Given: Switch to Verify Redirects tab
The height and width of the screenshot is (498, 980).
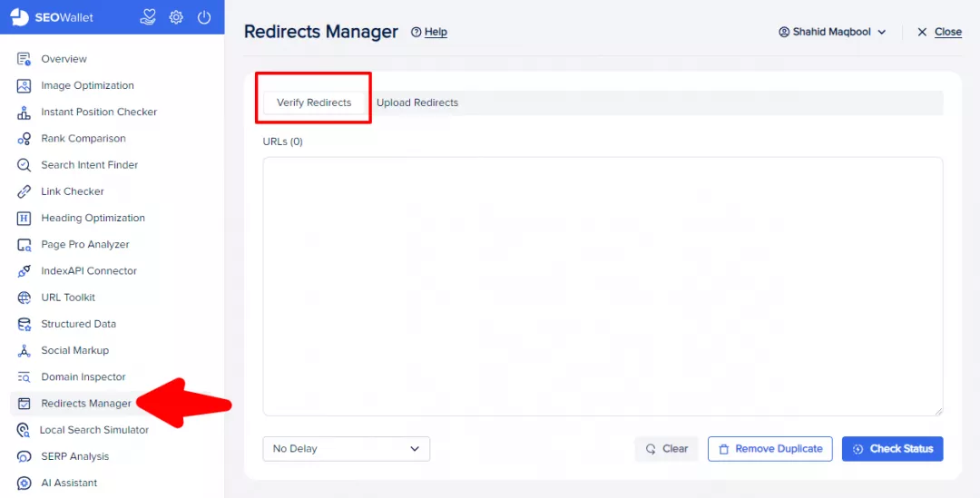Looking at the screenshot, I should coord(314,103).
